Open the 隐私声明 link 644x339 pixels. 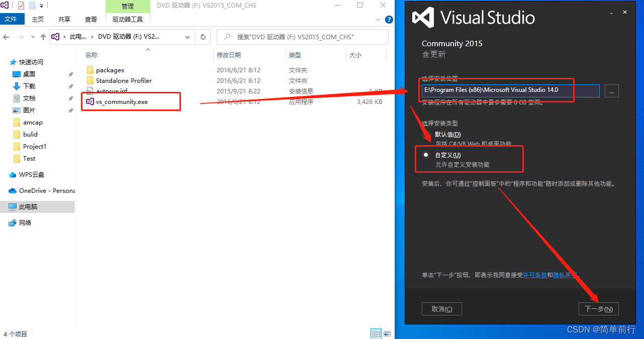[565, 275]
